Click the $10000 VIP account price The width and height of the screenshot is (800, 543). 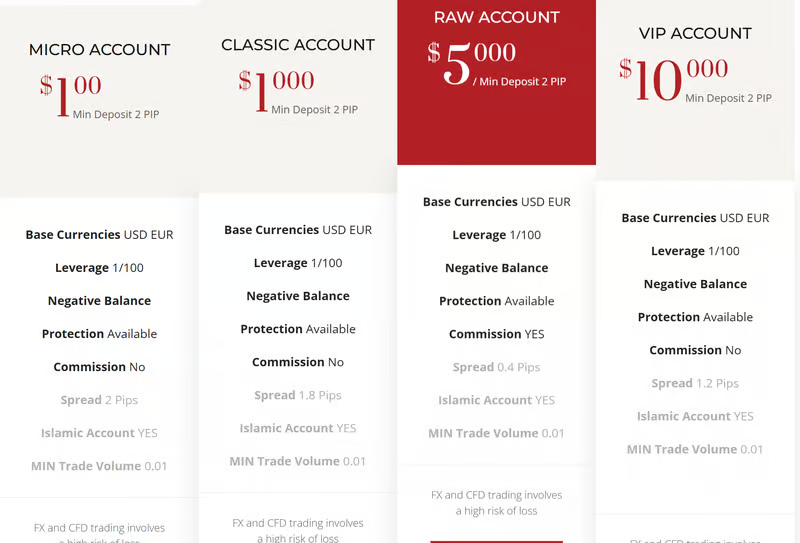pos(674,79)
